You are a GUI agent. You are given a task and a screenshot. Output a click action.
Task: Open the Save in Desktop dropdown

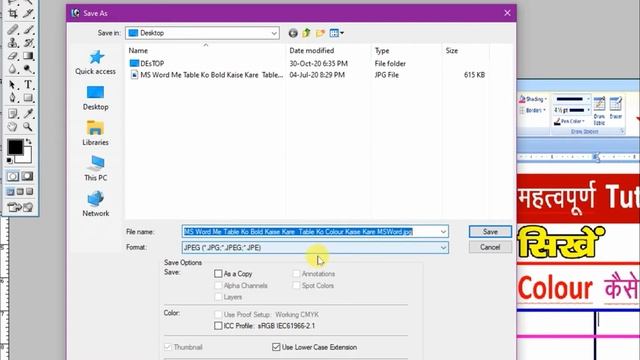202,33
